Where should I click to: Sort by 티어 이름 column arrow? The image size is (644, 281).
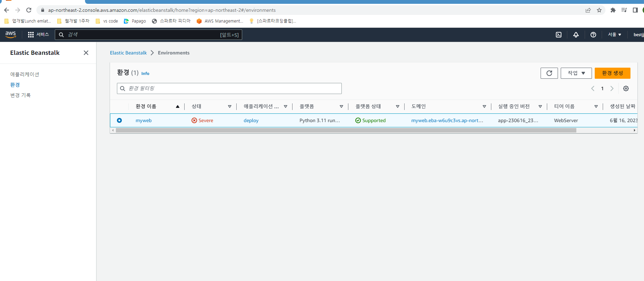pyautogui.click(x=596, y=107)
